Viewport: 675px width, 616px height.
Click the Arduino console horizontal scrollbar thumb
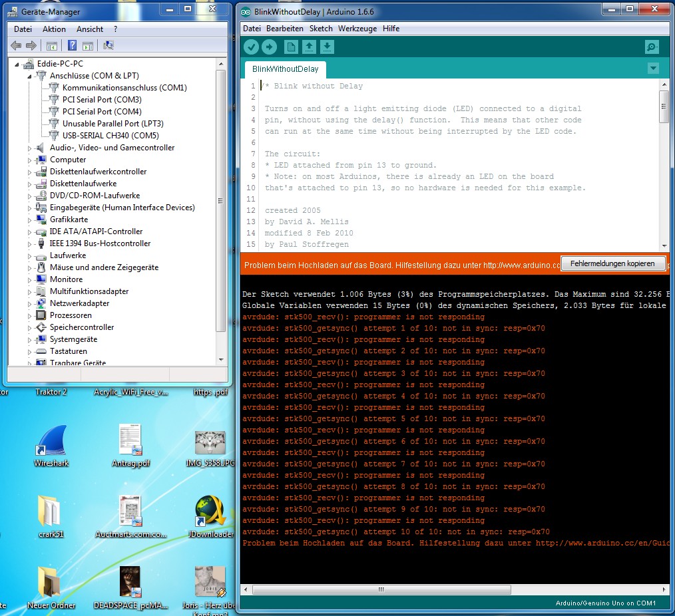(381, 589)
